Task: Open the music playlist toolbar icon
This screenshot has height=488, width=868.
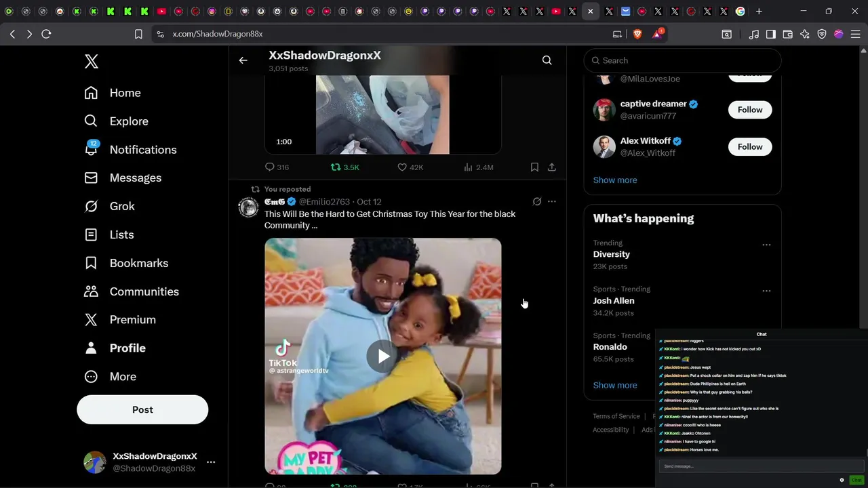Action: click(x=754, y=34)
